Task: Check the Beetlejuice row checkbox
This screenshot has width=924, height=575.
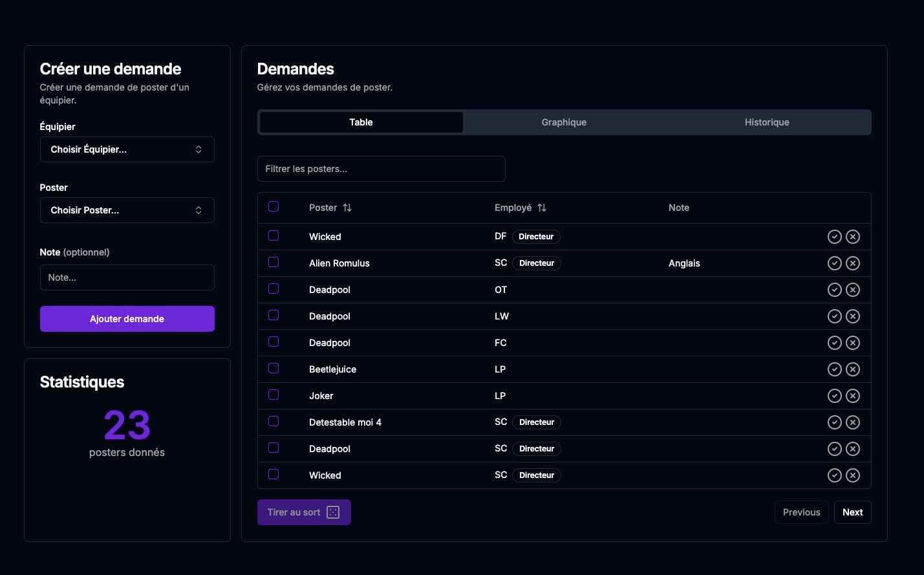Action: [x=274, y=368]
